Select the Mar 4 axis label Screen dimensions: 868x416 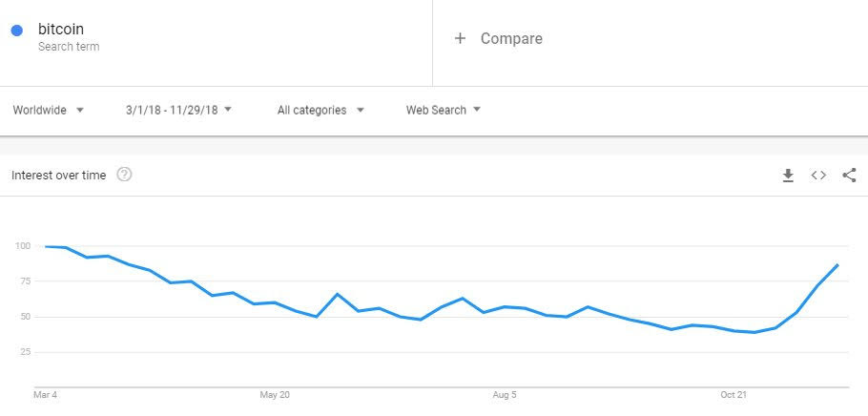46,395
